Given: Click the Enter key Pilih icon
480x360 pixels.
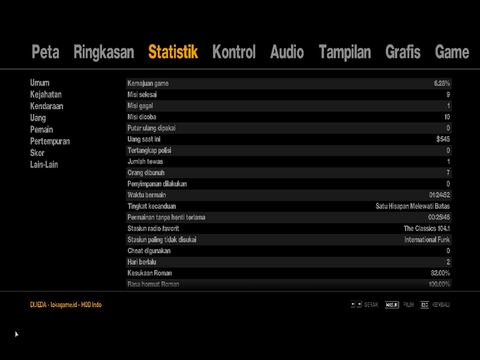Looking at the screenshot, I should [392, 305].
